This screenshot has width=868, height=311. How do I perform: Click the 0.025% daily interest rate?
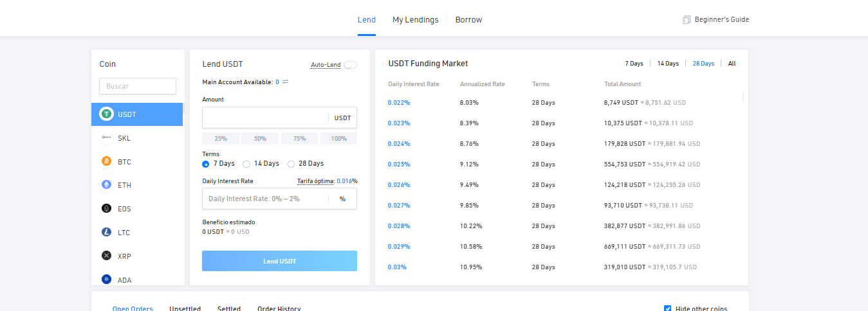pyautogui.click(x=399, y=164)
